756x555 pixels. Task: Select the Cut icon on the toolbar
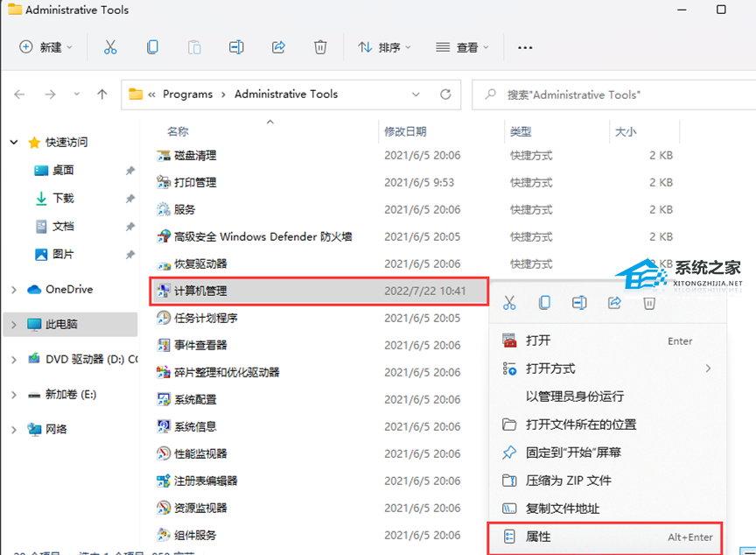point(109,46)
